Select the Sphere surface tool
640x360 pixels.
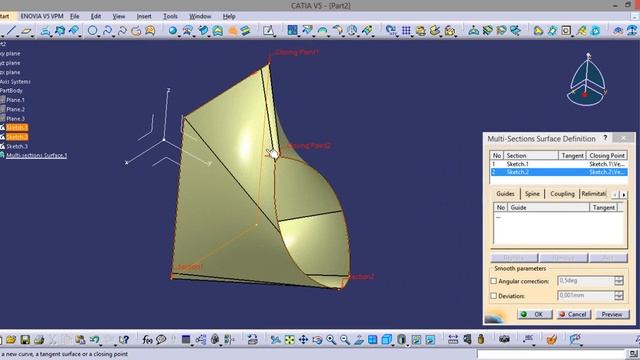(x=173, y=31)
